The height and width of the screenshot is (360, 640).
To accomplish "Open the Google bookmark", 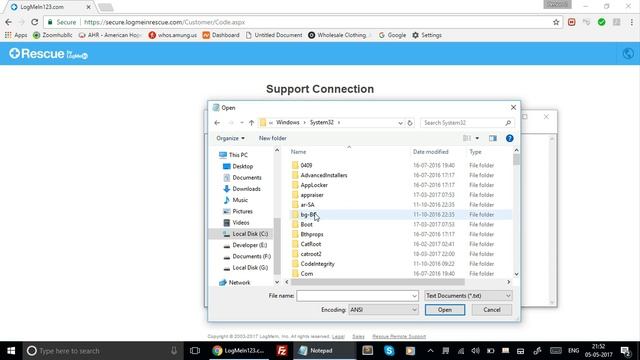I will (392, 35).
